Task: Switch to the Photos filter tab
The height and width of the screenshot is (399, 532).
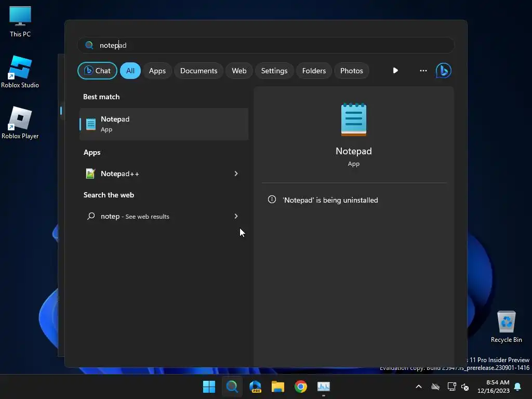Action: 352,71
